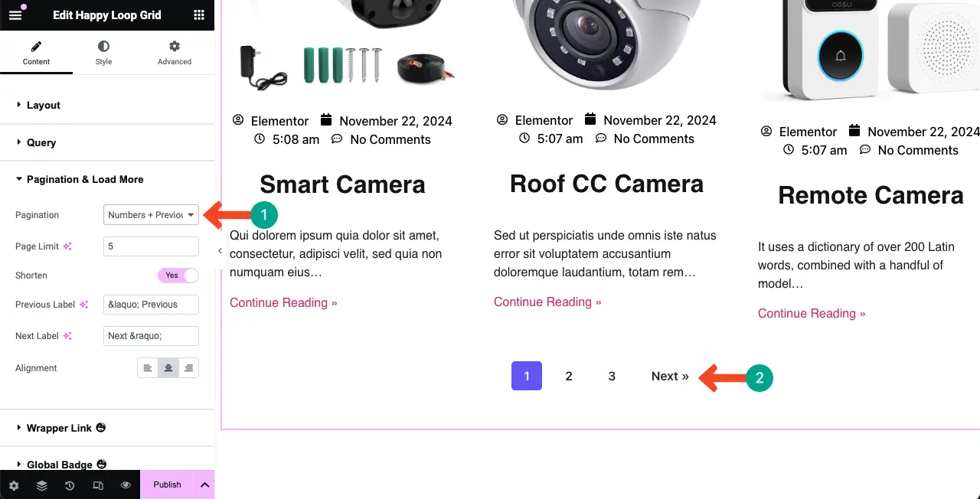This screenshot has width=980, height=499.
Task: Open page settings gear icon
Action: tap(14, 485)
